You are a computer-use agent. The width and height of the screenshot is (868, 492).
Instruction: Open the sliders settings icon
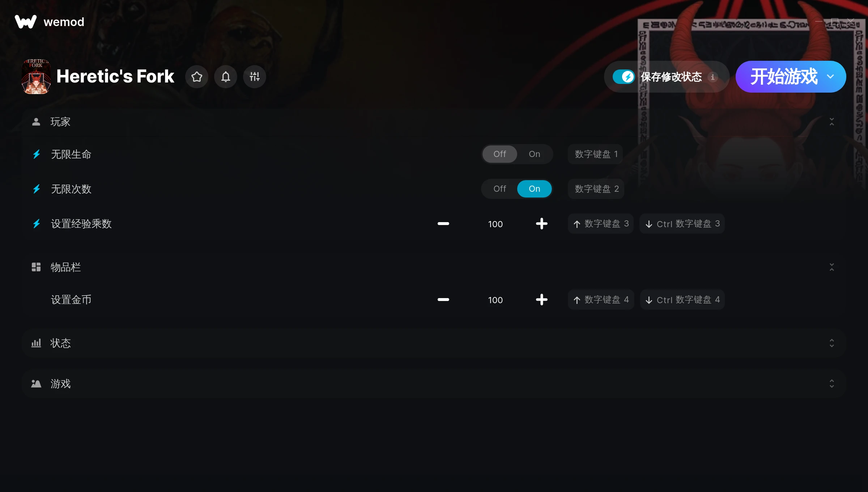[x=255, y=77]
